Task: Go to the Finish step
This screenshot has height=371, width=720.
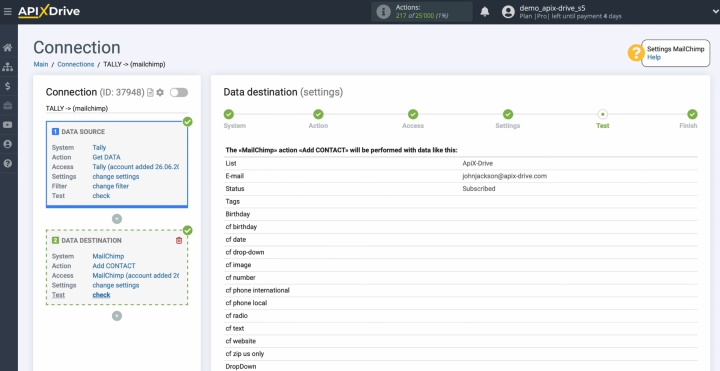Action: pyautogui.click(x=692, y=114)
